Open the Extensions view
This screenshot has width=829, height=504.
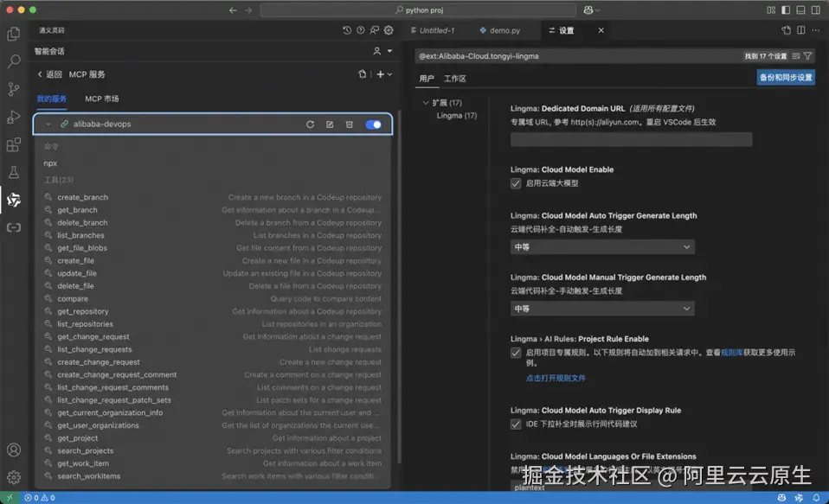tap(14, 144)
